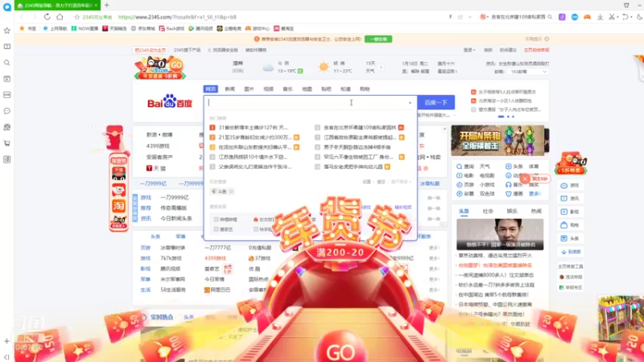Open favorites star in left sidebar
The height and width of the screenshot is (362, 644).
[7, 31]
